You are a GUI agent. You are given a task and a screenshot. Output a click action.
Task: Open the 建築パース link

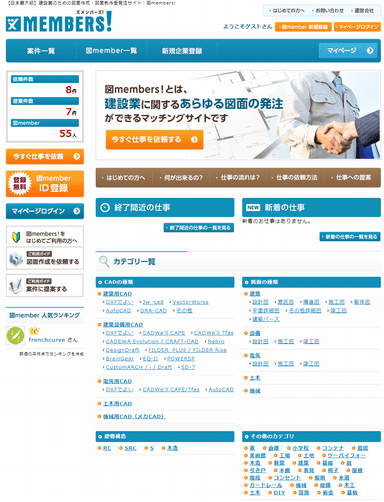pyautogui.click(x=265, y=319)
